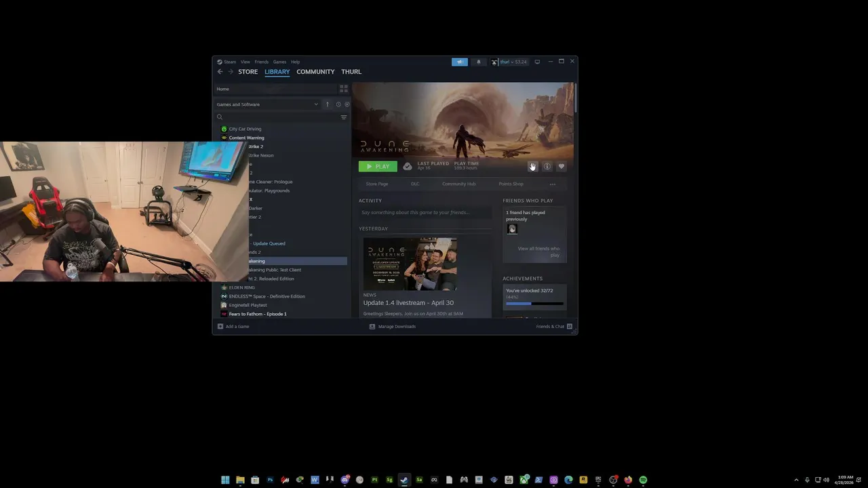Viewport: 868px width, 488px height.
Task: Select Enginefall Playtest in library
Action: (248, 305)
